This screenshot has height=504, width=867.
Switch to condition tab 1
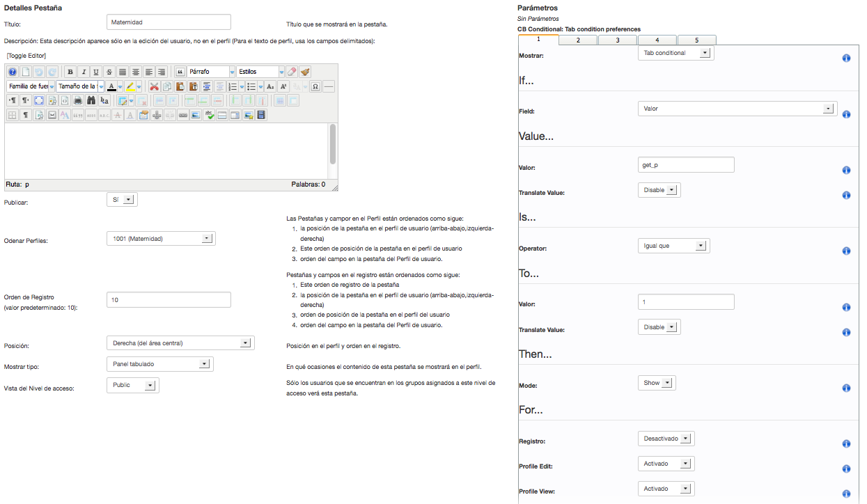click(538, 39)
